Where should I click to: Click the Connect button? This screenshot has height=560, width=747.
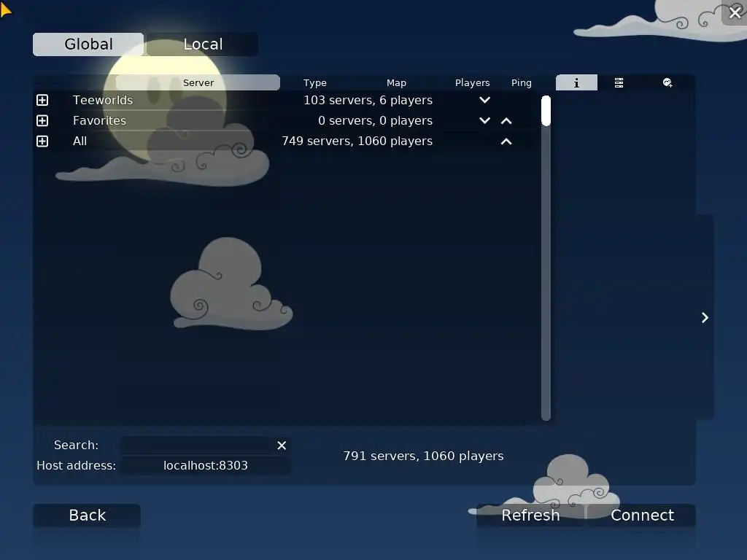[642, 516]
